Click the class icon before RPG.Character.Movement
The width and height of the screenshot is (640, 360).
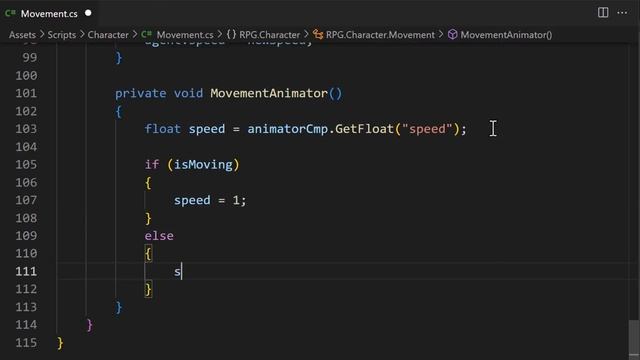(x=318, y=35)
